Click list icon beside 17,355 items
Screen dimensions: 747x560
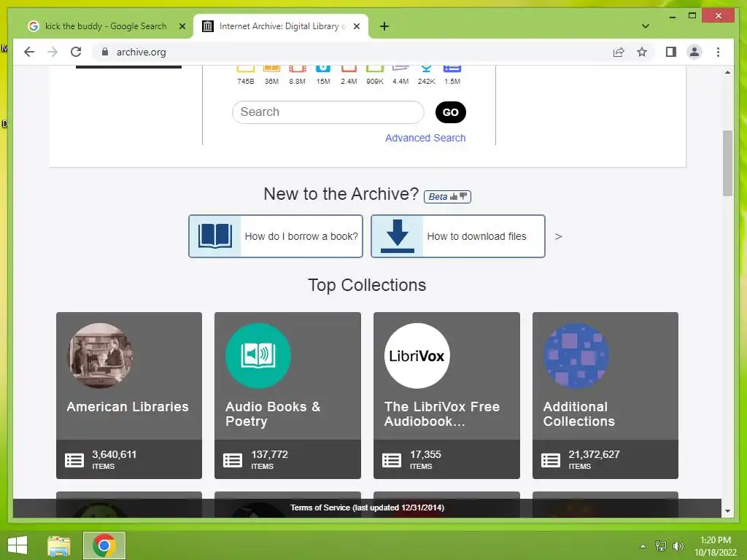click(x=392, y=460)
